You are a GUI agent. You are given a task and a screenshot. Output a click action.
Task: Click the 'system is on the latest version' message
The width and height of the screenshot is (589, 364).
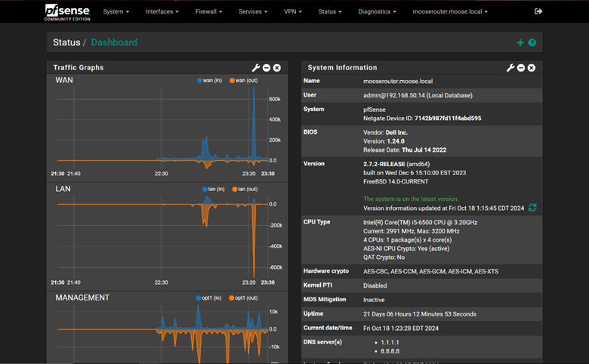tap(411, 199)
